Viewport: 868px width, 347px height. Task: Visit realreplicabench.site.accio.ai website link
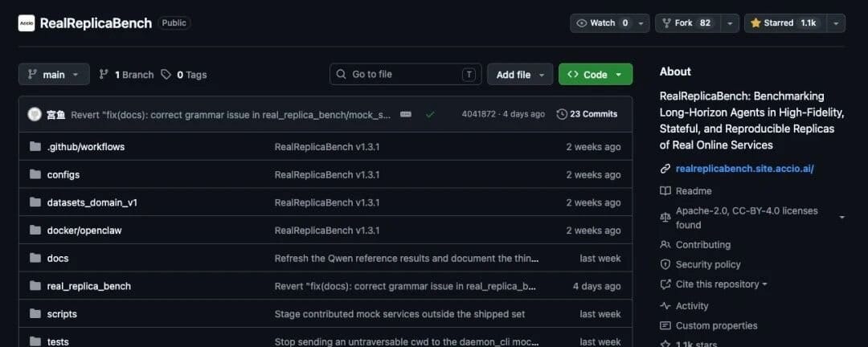(x=744, y=169)
